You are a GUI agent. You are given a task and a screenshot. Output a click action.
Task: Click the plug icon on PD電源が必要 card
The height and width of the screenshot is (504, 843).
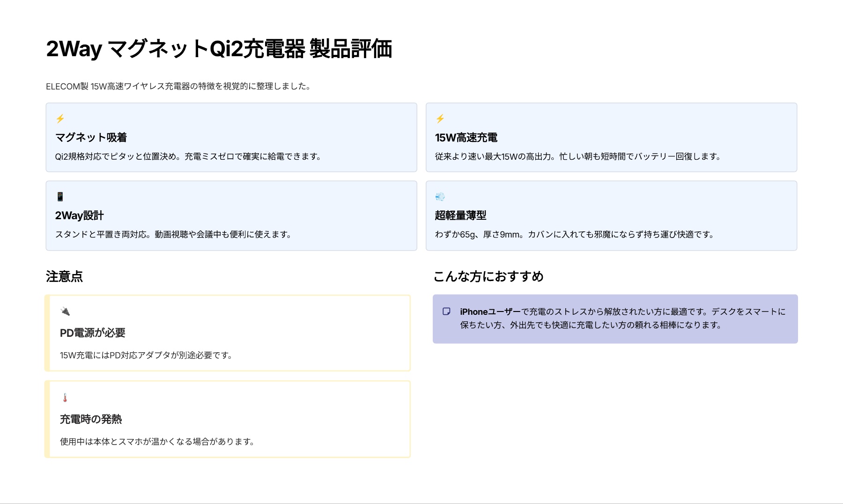point(66,311)
